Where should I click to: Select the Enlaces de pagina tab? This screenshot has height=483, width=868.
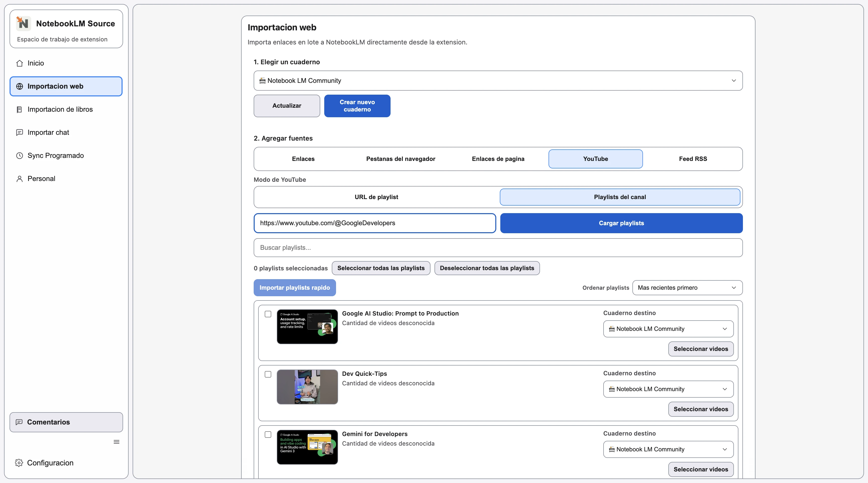[498, 159]
